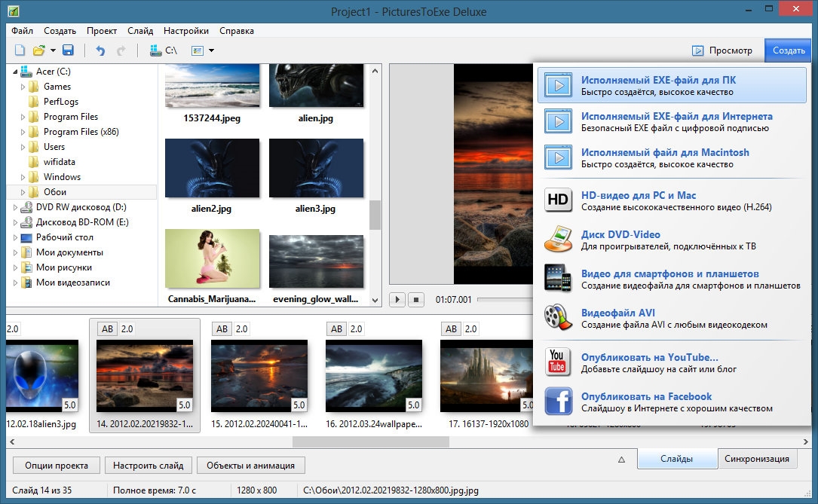The width and height of the screenshot is (818, 504).
Task: Toggle AB transition on slide 15
Action: (222, 329)
